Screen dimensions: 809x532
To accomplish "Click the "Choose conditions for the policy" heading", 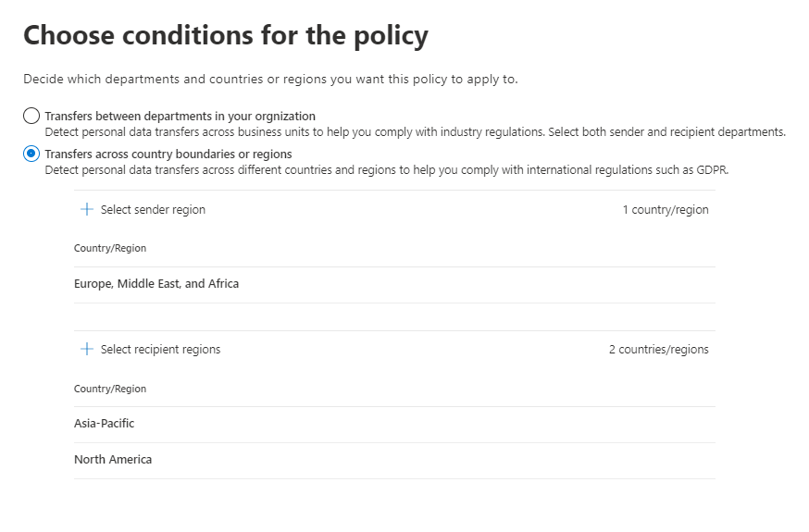I will pyautogui.click(x=225, y=36).
